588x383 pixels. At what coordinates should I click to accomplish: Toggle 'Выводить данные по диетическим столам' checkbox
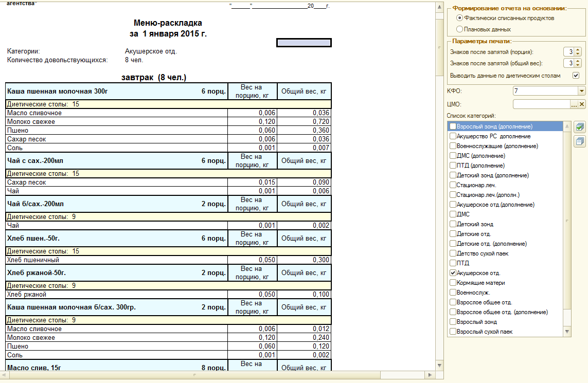click(x=576, y=75)
